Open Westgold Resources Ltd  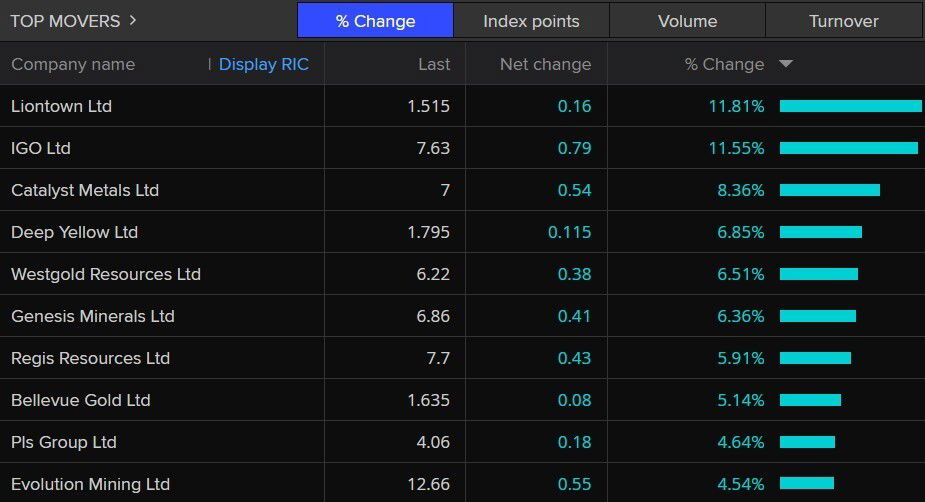(x=106, y=274)
